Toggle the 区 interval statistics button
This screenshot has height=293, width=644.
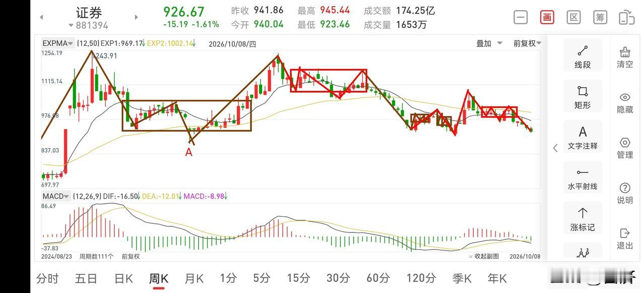coord(573,17)
